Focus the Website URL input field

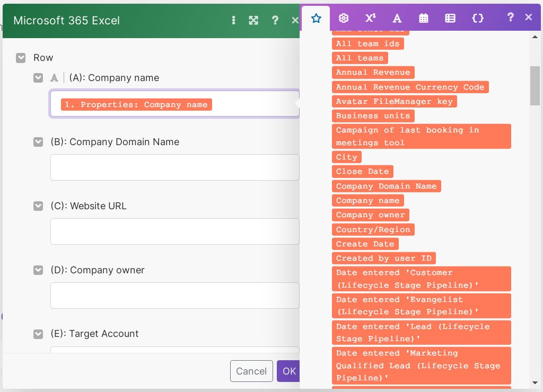(175, 231)
